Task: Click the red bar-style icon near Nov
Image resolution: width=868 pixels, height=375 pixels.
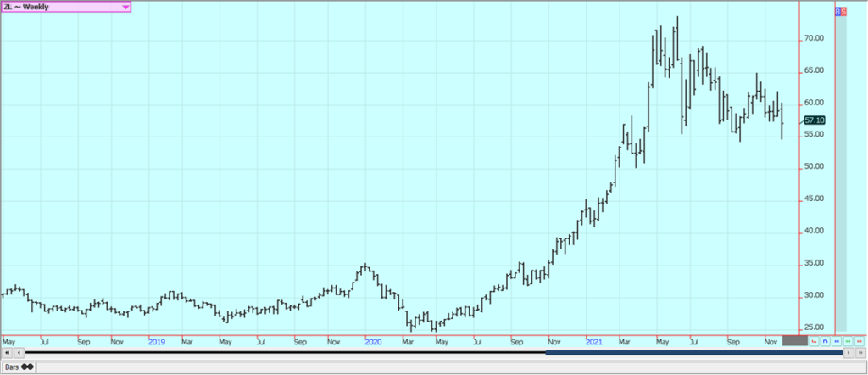Action: [x=814, y=341]
